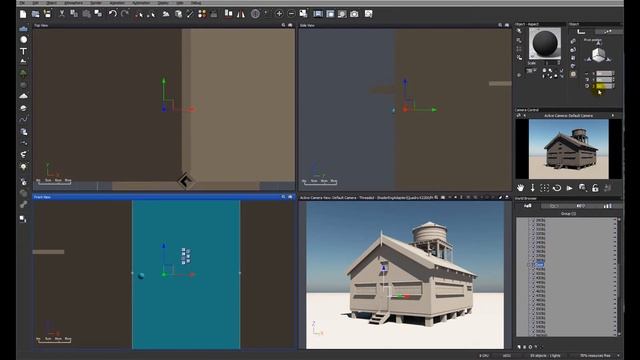The width and height of the screenshot is (640, 360).
Task: Click the Zoom in plus icon
Action: point(279,14)
